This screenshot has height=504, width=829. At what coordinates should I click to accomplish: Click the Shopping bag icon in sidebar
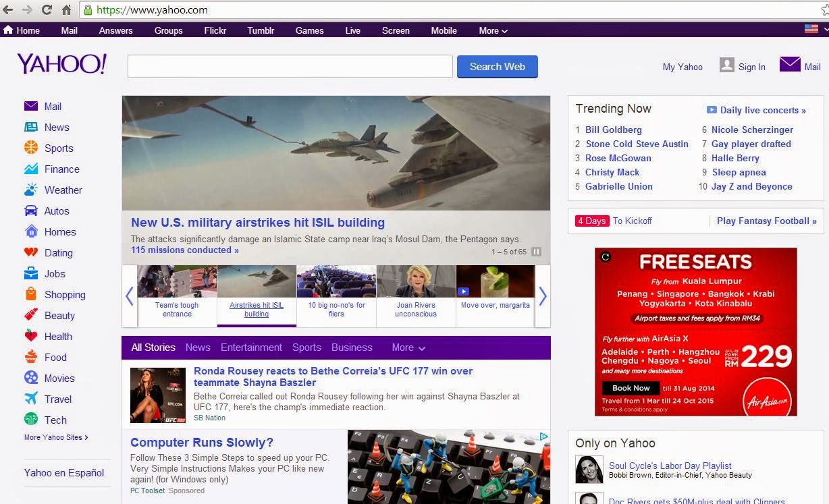[x=30, y=294]
